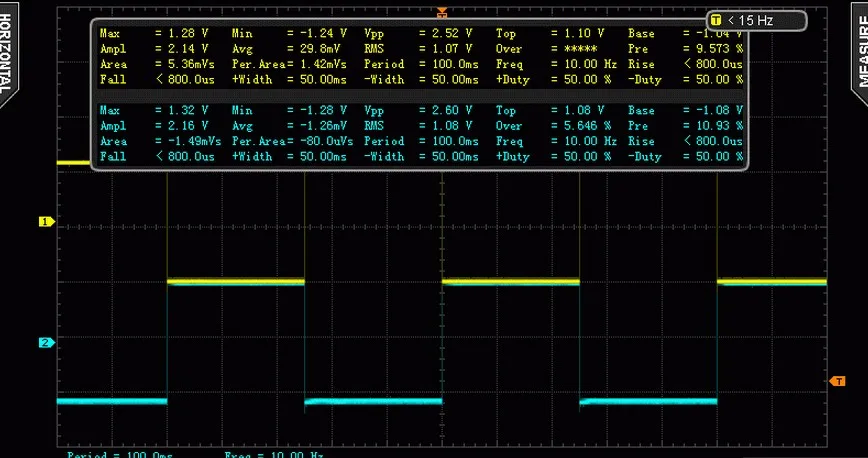Viewport: 868px width, 458px height.
Task: Click channel 2 Min value -1.28 V
Action: coord(324,110)
